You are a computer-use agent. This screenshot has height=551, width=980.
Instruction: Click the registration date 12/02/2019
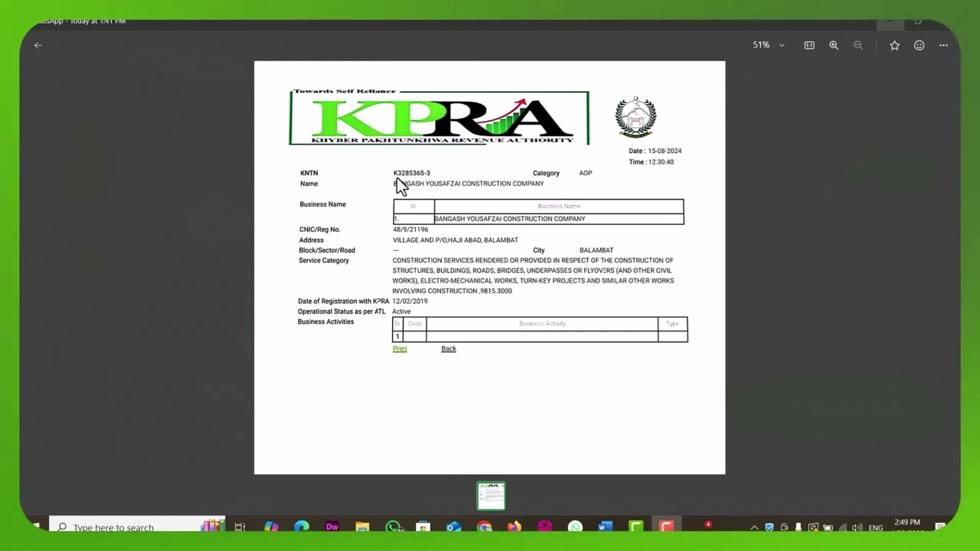410,302
